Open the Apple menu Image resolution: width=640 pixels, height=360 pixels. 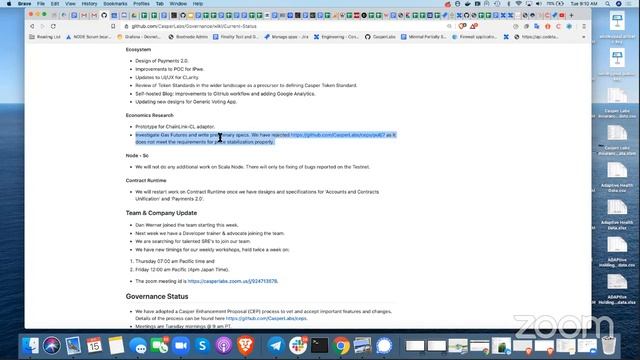[x=9, y=4]
